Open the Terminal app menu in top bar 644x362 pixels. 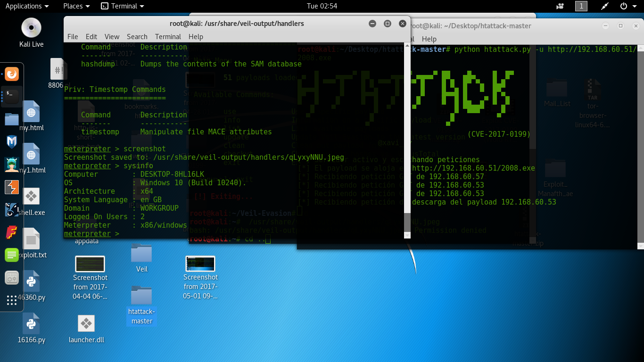tap(123, 6)
